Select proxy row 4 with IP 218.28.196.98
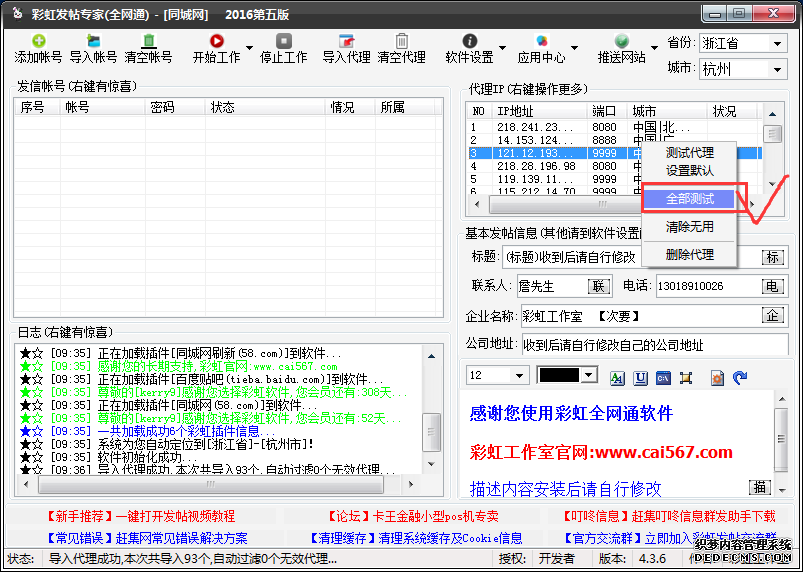803x572 pixels. tap(553, 166)
